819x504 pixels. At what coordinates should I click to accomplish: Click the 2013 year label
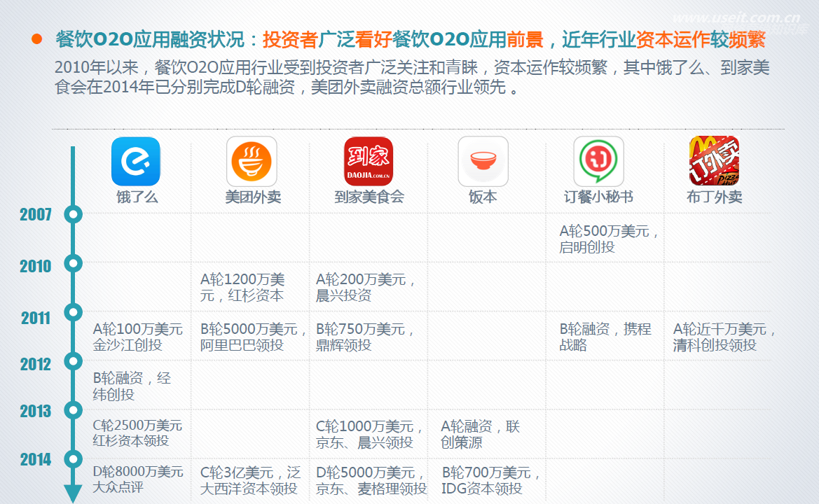(36, 411)
